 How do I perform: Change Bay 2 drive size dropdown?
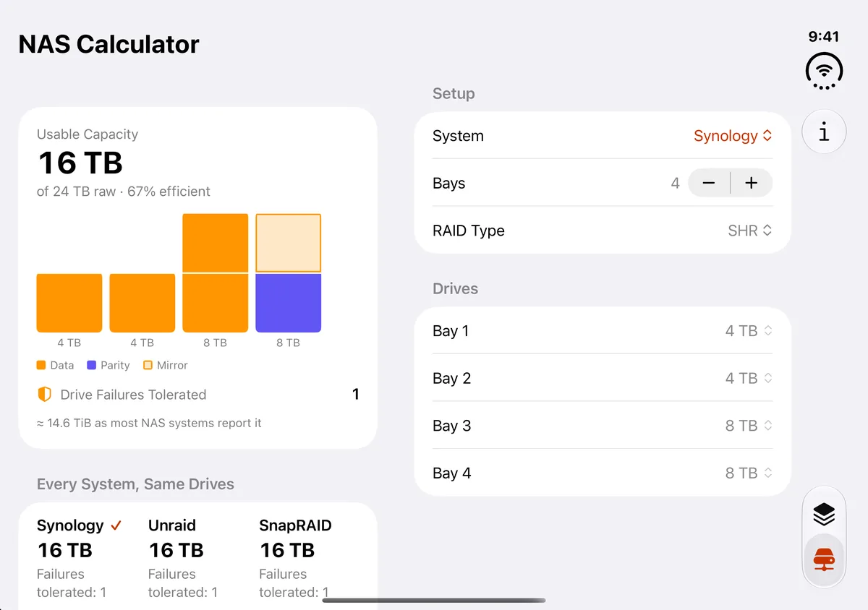click(749, 378)
